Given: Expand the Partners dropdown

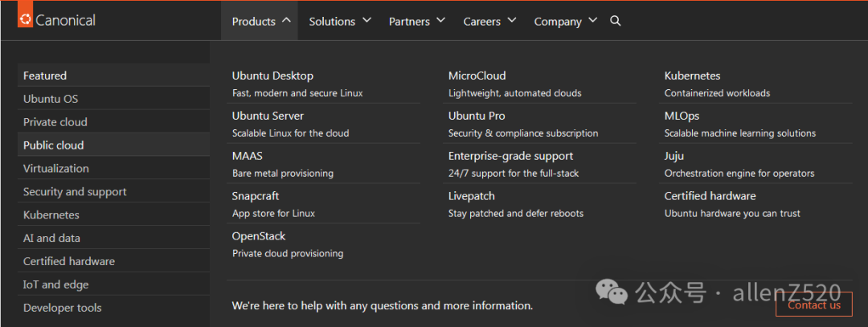Looking at the screenshot, I should click(417, 21).
